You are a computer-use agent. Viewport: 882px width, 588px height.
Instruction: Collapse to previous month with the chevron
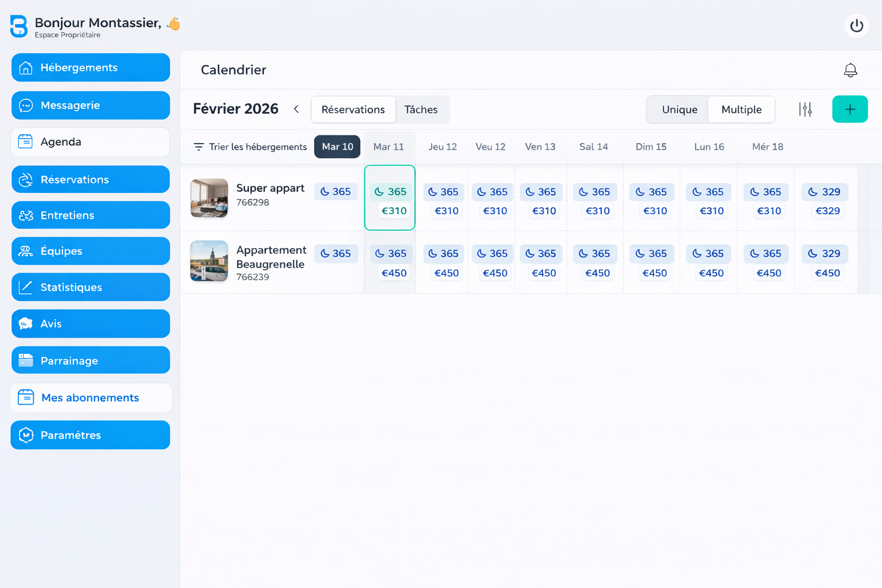[x=296, y=109]
